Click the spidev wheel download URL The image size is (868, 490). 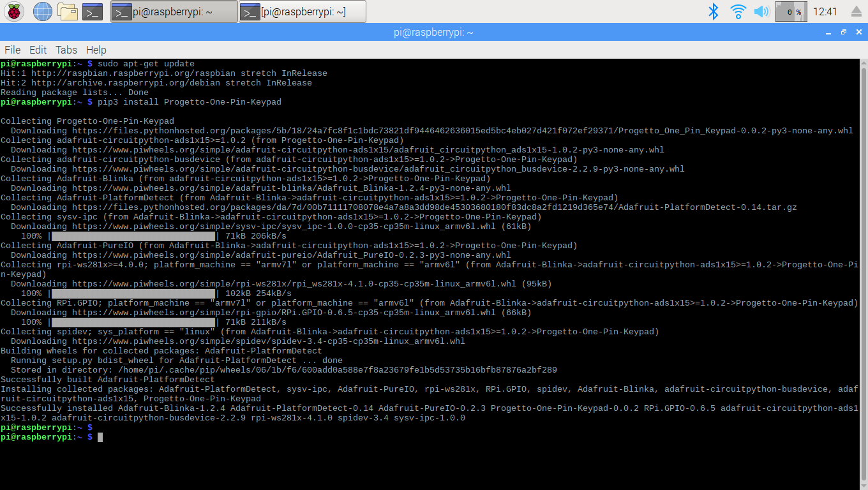pyautogui.click(x=269, y=341)
